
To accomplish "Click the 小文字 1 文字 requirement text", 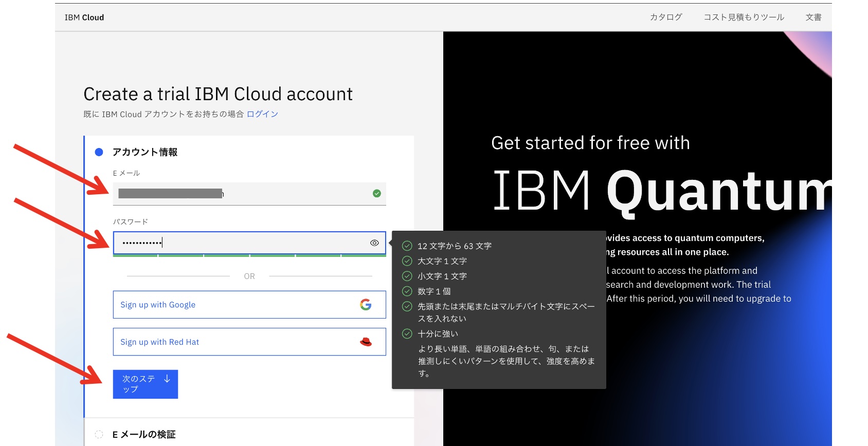I will point(442,276).
